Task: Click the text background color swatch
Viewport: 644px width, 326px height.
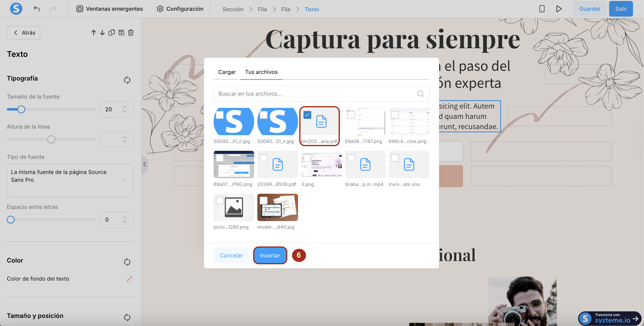Action: point(129,278)
